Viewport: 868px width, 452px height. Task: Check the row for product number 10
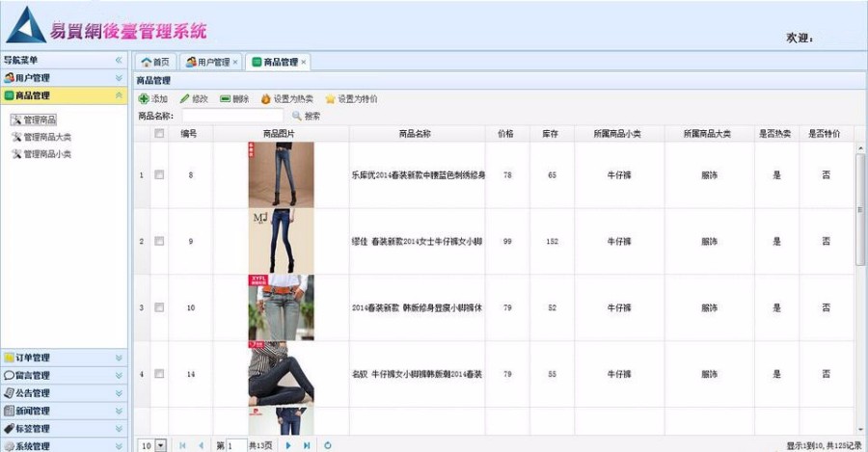[159, 307]
